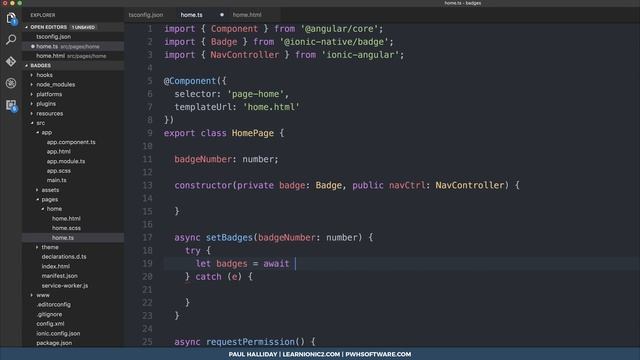
Task: Collapse the src folder
Action: [x=40, y=123]
